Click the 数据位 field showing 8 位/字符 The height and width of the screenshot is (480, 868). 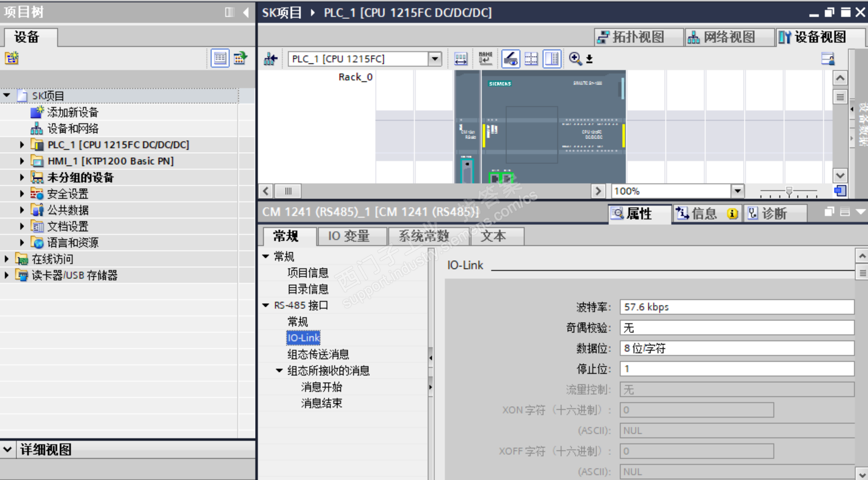737,348
